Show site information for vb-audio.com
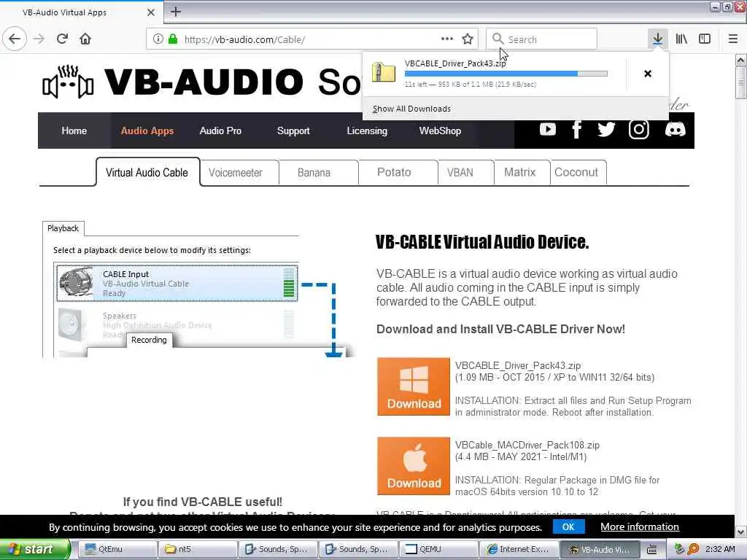This screenshot has height=560, width=747. [158, 39]
